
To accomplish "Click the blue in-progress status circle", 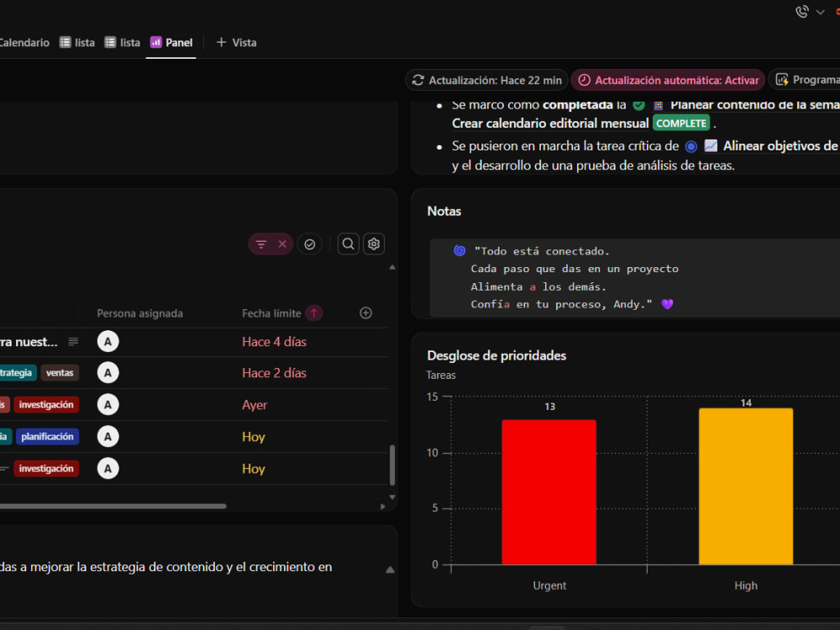I will [x=691, y=146].
